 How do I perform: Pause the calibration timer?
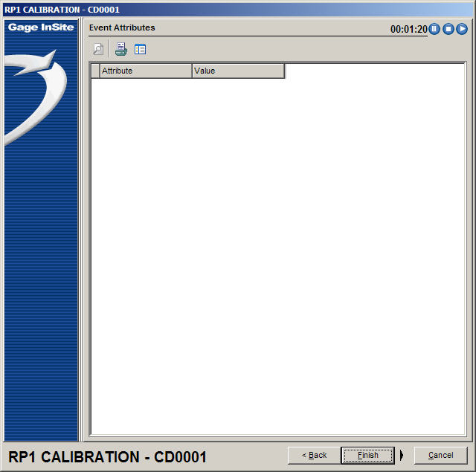(434, 29)
